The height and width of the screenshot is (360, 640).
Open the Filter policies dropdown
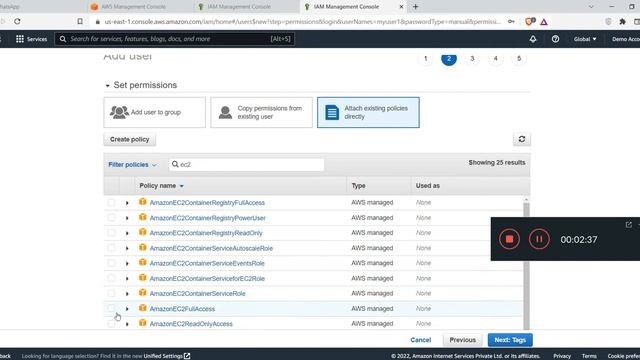[132, 164]
